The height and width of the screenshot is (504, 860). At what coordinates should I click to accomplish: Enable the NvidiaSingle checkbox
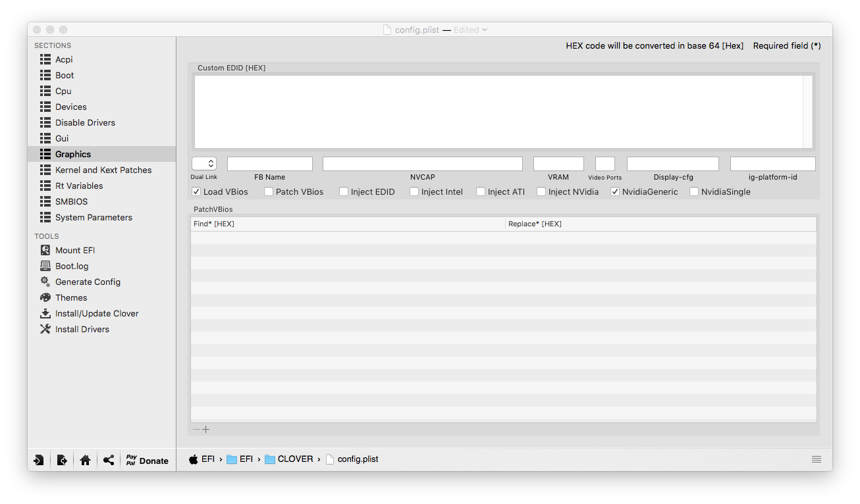point(694,191)
